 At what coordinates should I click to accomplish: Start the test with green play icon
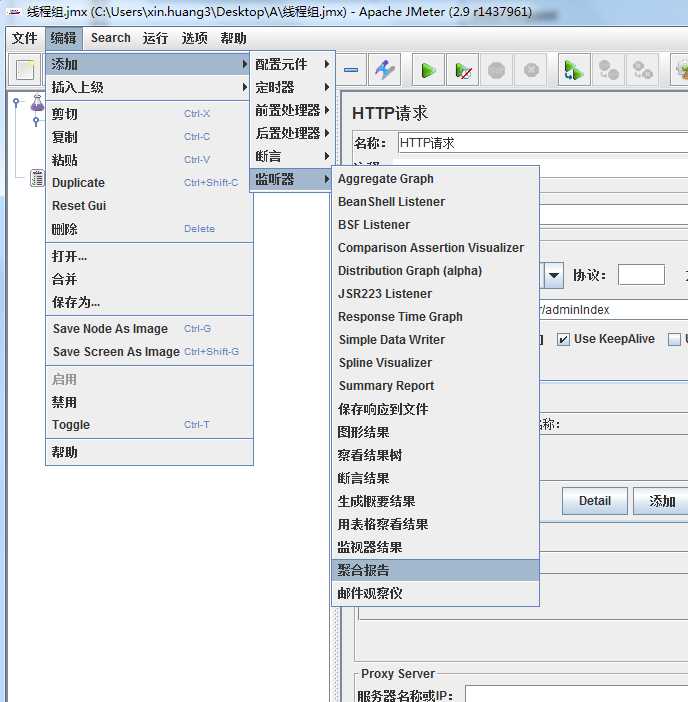coord(428,70)
